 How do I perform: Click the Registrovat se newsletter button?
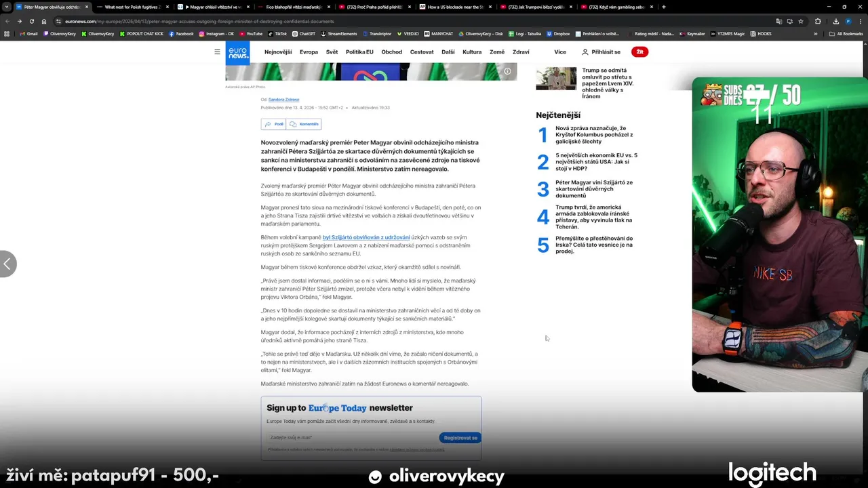[x=460, y=438]
